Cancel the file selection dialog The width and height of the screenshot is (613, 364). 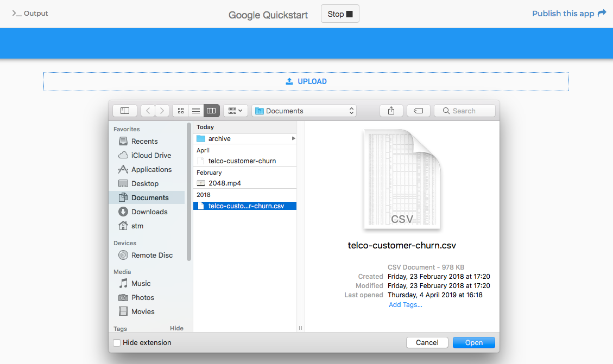(x=427, y=342)
